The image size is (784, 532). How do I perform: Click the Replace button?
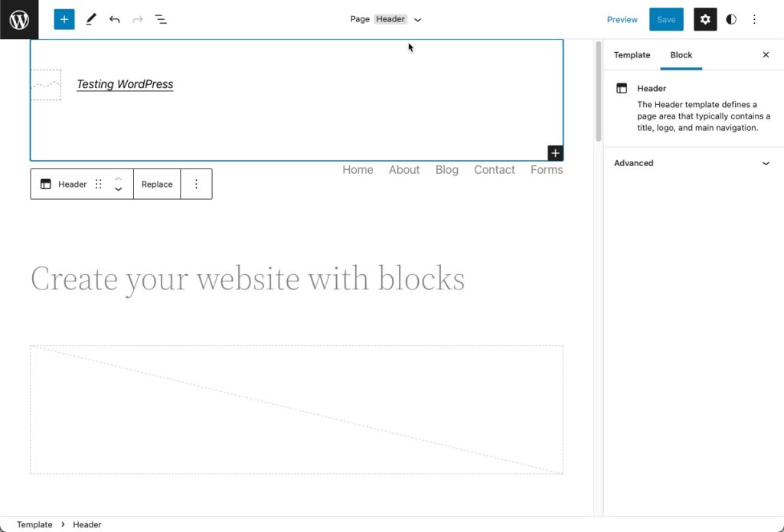click(156, 184)
